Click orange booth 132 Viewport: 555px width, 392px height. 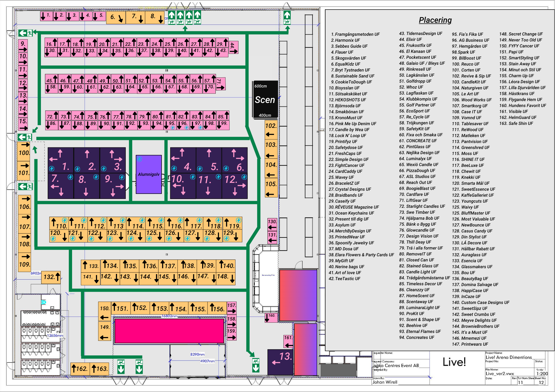click(x=51, y=277)
